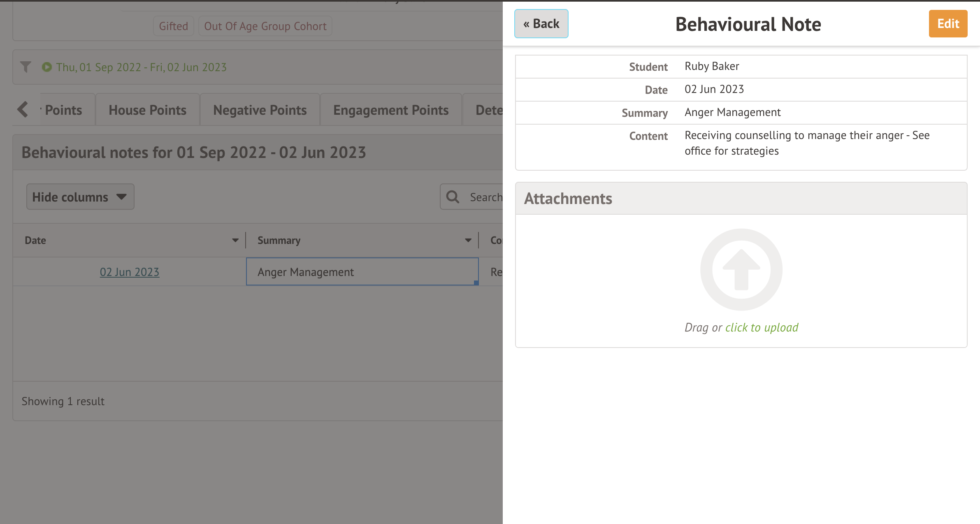The width and height of the screenshot is (980, 524).
Task: Click the 'click to upload' link
Action: (x=762, y=327)
